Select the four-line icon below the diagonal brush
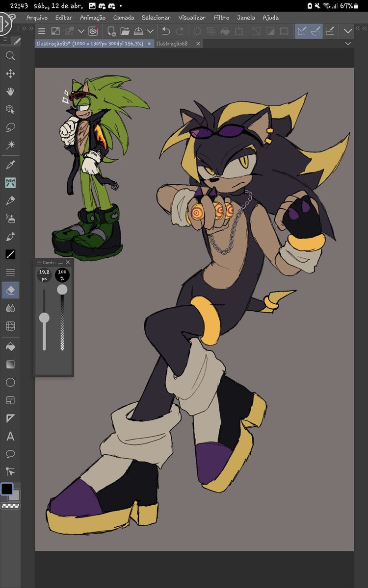The width and height of the screenshot is (368, 588). tap(10, 272)
